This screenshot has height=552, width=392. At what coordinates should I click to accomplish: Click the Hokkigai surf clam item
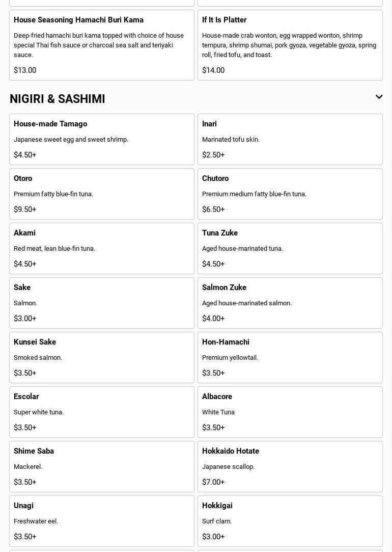point(290,521)
